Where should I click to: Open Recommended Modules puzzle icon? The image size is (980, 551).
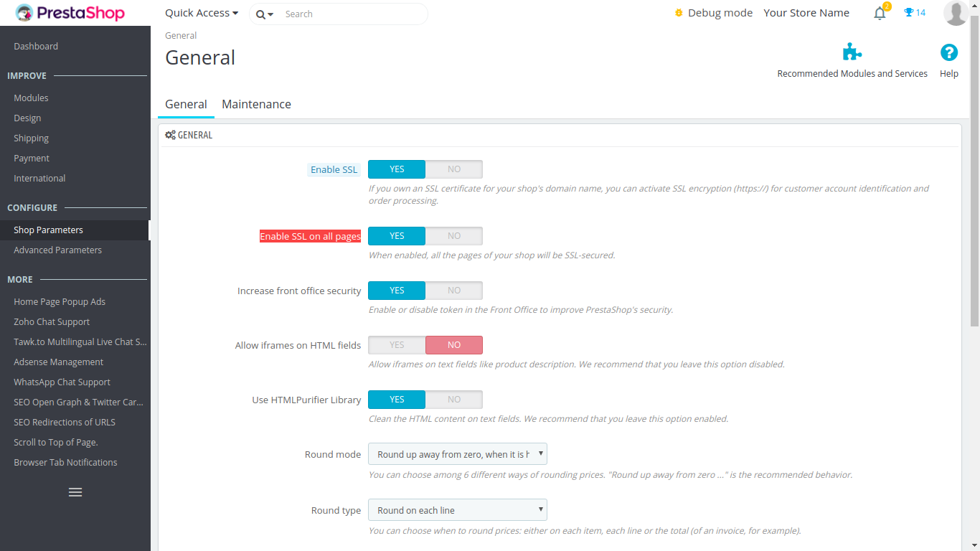point(852,52)
